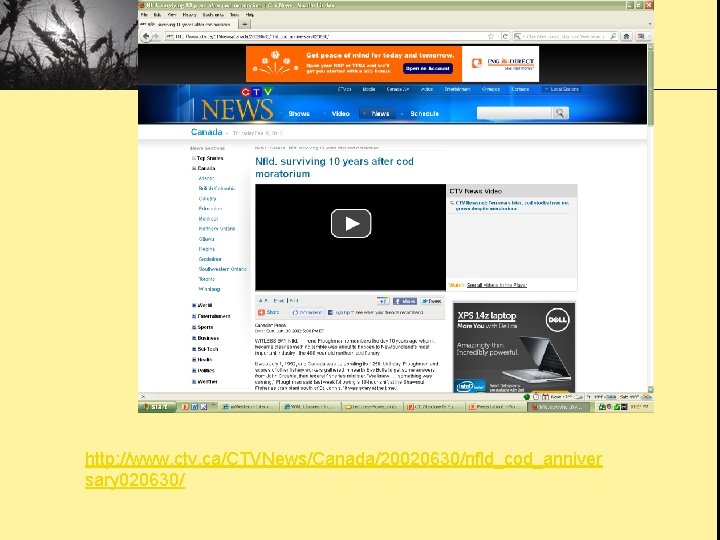Open the British Columbia sidebar link
The height and width of the screenshot is (540, 720).
217,188
